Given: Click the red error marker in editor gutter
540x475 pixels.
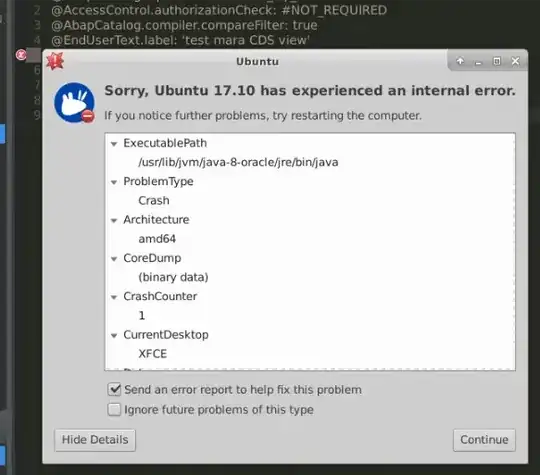Looking at the screenshot, I should (x=21, y=54).
